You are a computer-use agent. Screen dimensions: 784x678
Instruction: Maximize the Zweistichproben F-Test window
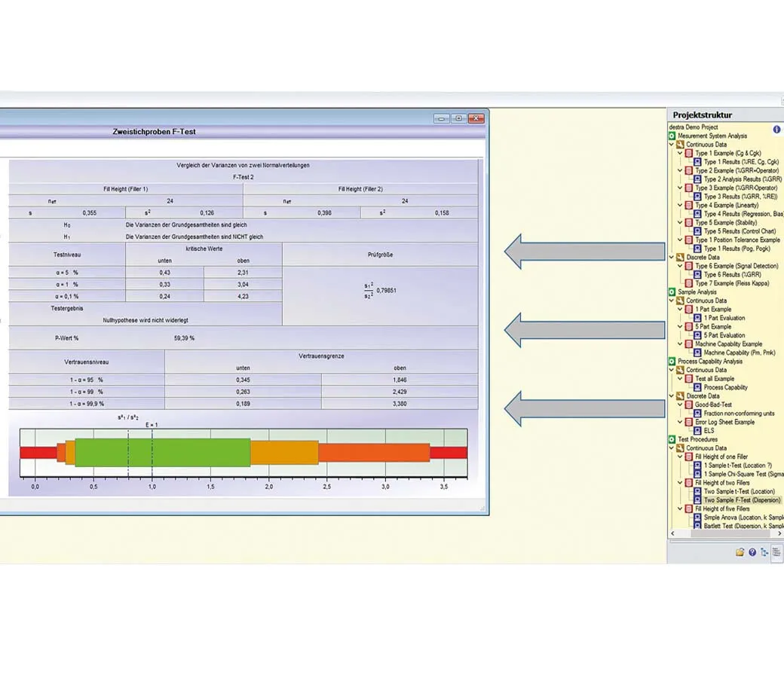click(x=458, y=118)
